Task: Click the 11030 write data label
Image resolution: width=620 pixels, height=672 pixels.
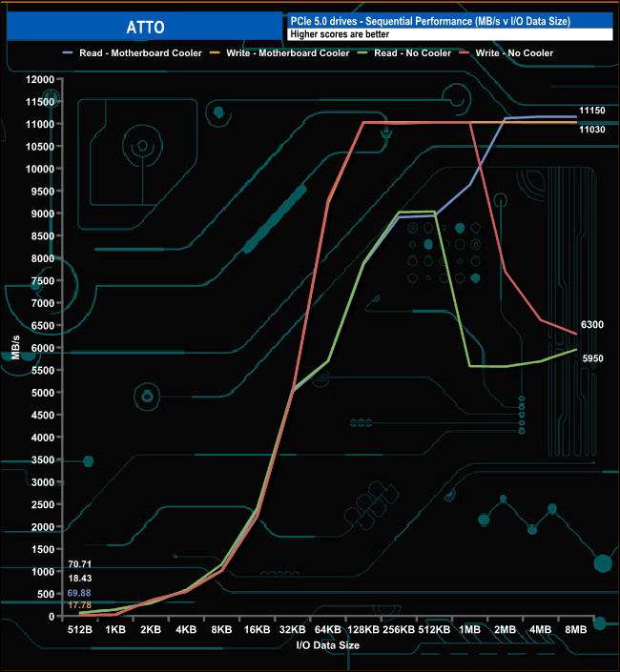Action: (x=592, y=129)
